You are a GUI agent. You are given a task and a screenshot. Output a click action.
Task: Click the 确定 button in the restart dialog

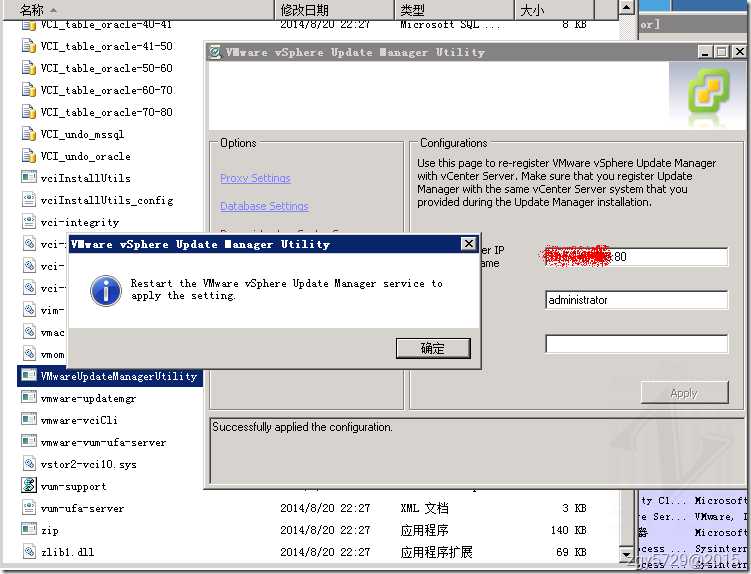433,348
